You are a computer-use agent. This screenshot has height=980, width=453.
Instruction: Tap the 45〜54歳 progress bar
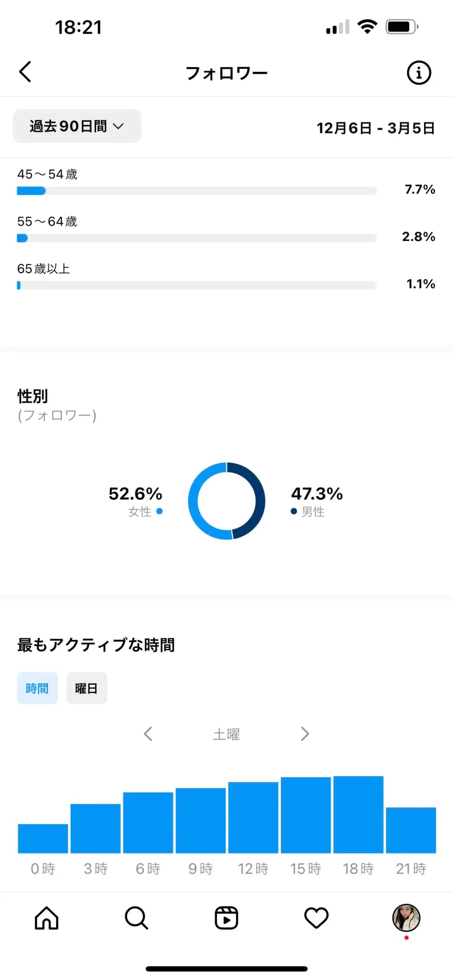point(197,191)
